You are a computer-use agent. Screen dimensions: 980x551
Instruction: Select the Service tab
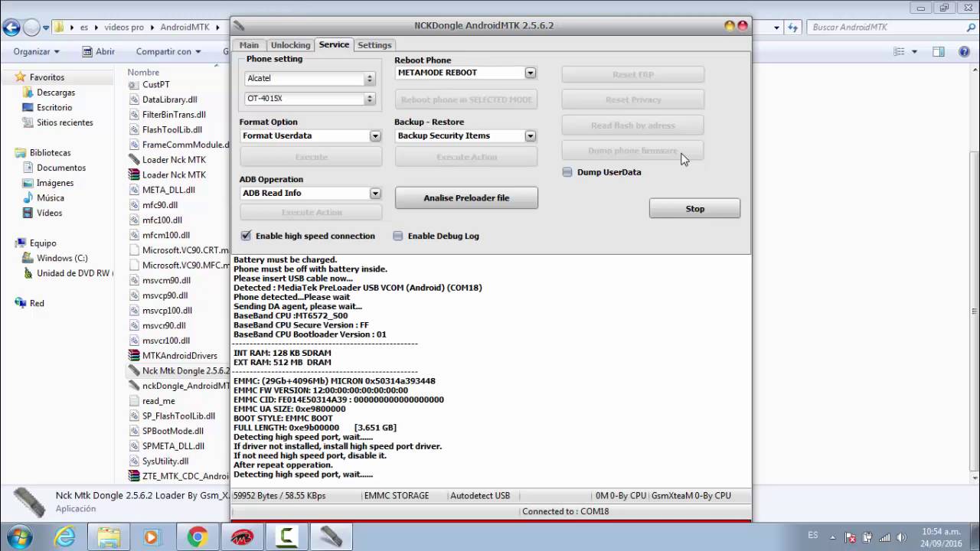[x=334, y=44]
